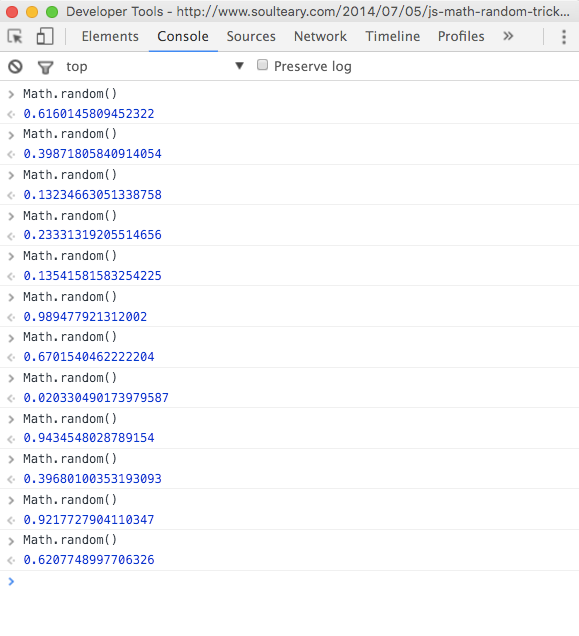This screenshot has height=636, width=579.
Task: Click the first Math.random() input line
Action: 70,94
